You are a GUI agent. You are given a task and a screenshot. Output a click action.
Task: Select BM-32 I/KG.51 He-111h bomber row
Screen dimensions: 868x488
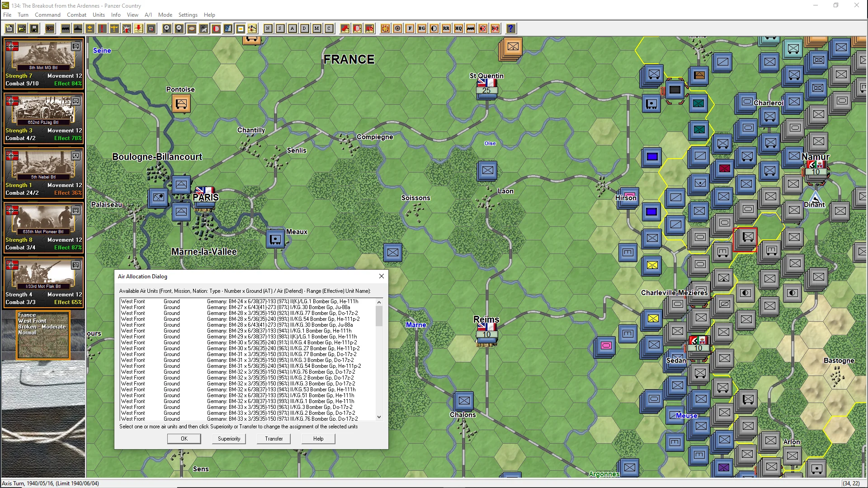coord(247,395)
